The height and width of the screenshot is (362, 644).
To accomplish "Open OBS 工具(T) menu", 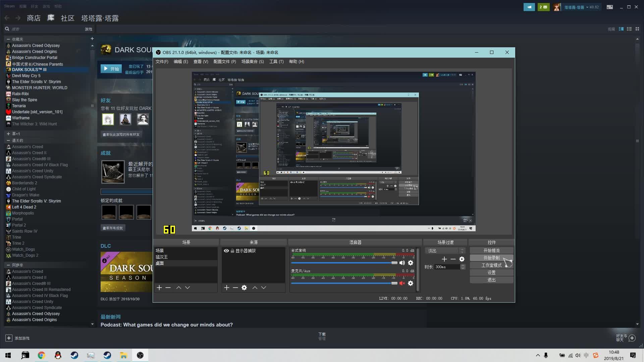I will 276,62.
